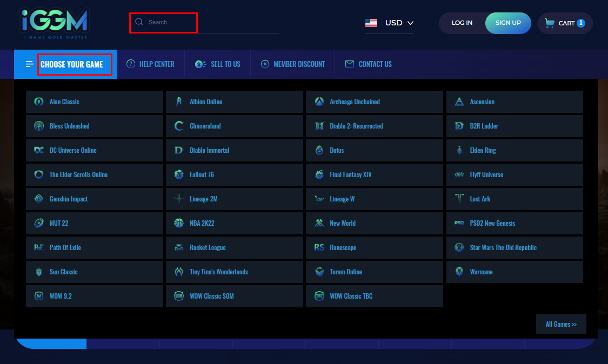
Task: Click the Chimeraland C icon
Action: (179, 126)
